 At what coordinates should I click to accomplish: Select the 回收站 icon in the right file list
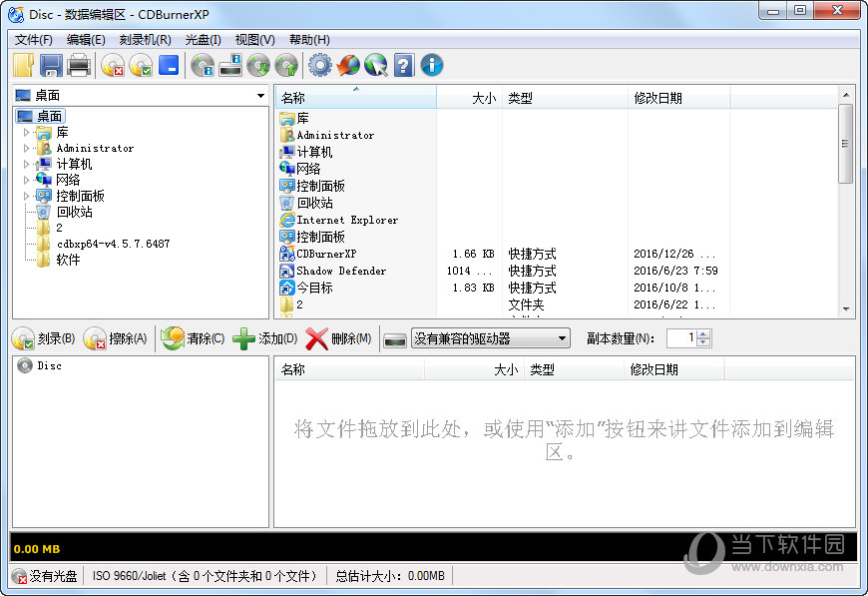coord(286,203)
